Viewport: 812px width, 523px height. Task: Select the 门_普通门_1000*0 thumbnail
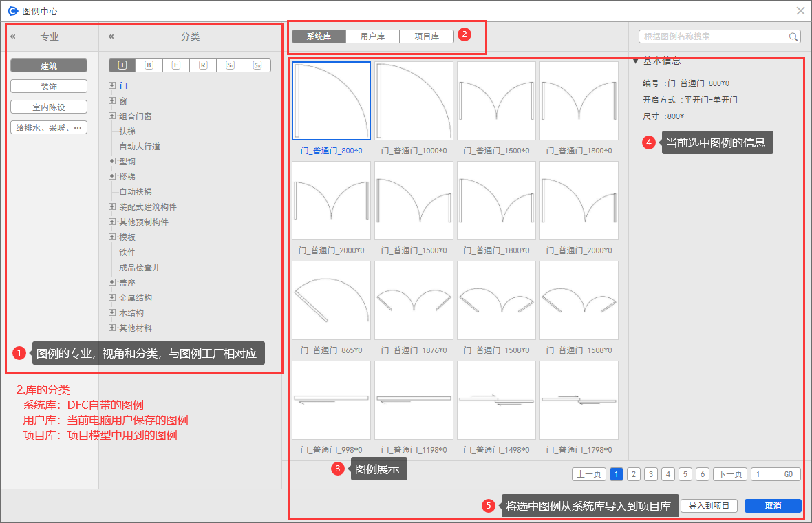pos(414,100)
